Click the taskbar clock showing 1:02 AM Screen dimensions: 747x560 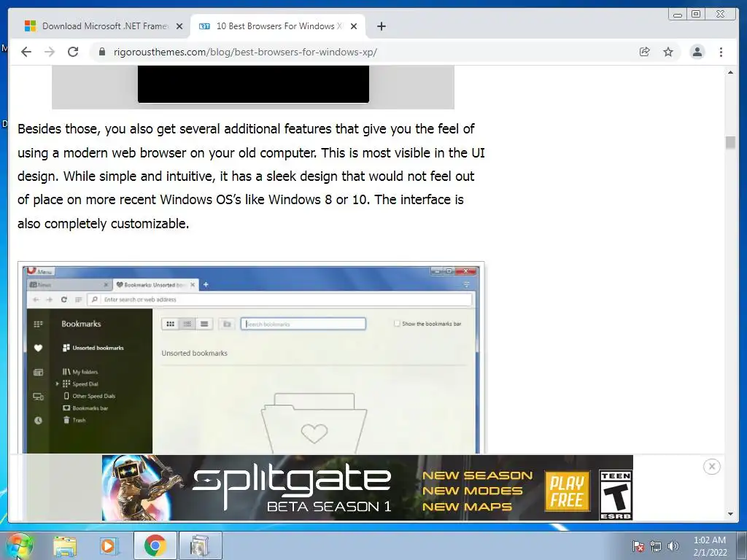pos(710,546)
